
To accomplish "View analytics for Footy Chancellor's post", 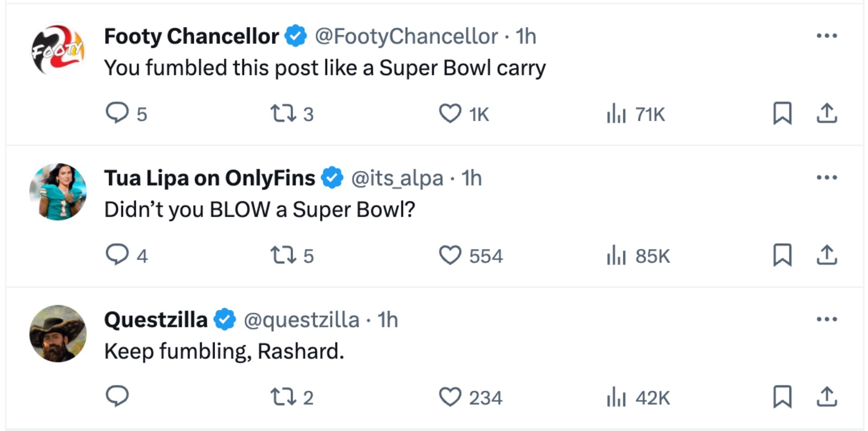I will pyautogui.click(x=616, y=114).
